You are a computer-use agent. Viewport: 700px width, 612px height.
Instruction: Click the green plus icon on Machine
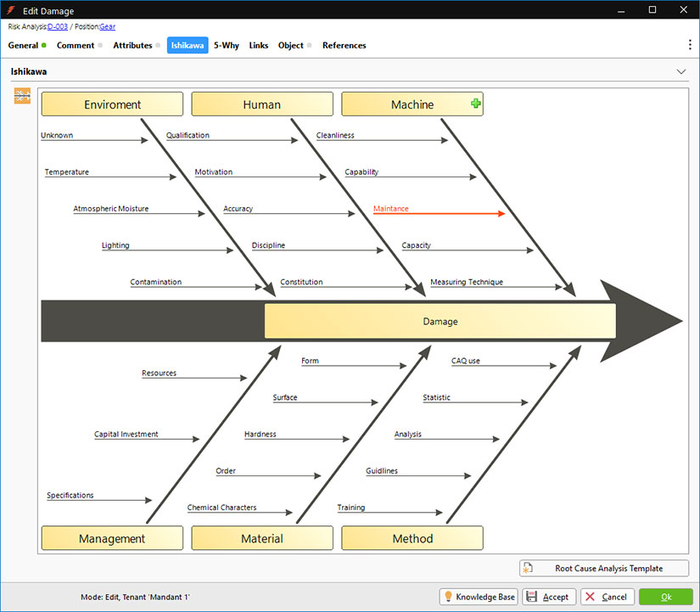[475, 104]
